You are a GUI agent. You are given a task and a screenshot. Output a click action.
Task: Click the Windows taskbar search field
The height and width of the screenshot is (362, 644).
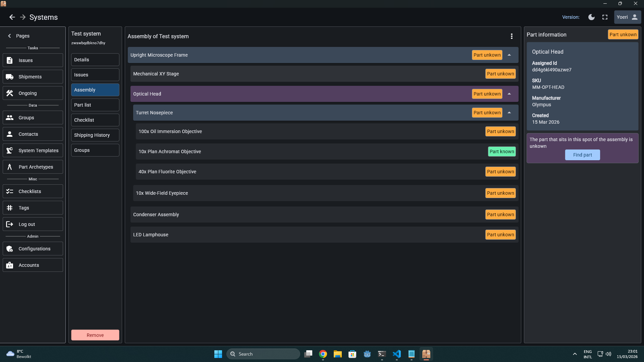(263, 354)
